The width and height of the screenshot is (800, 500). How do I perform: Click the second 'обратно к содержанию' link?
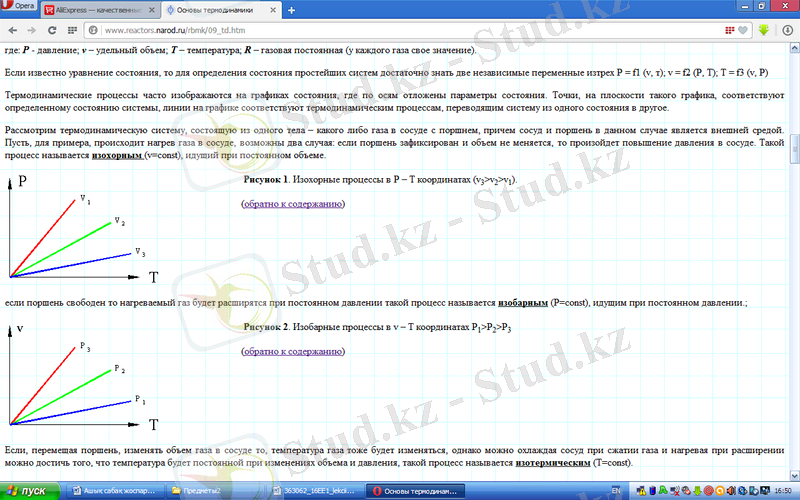pos(293,352)
